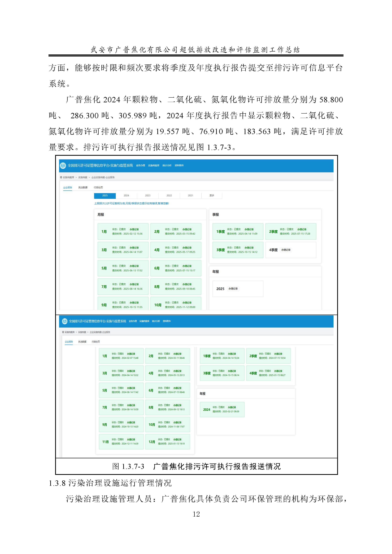
Task: Click the 年报 heading above the 2024 card
Action: click(x=203, y=394)
